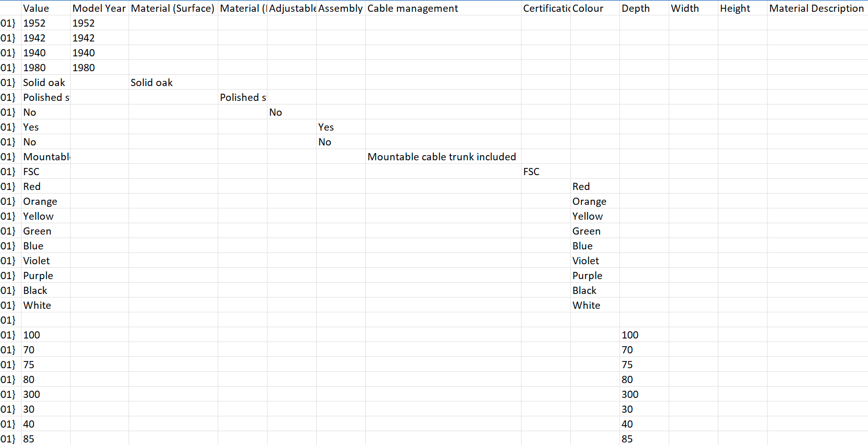Select the Value column header cell
This screenshot has width=868, height=445.
pos(45,8)
